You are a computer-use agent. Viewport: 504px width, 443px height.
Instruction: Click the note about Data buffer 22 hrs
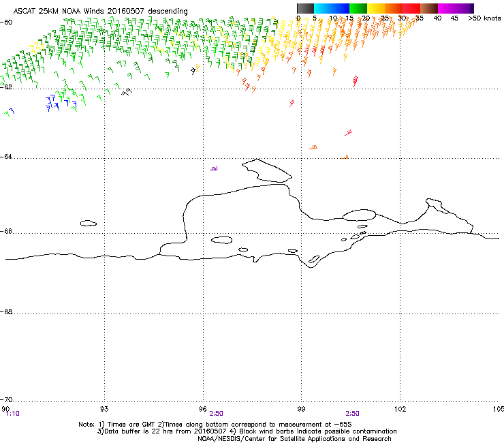point(247,431)
